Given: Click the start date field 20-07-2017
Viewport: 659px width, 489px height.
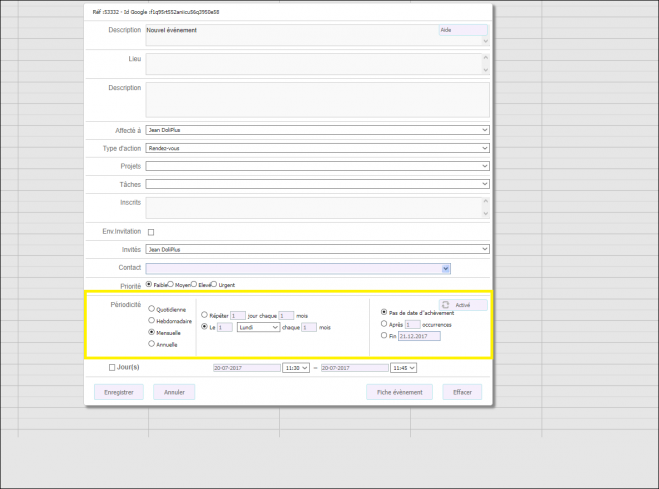Looking at the screenshot, I should 247,368.
